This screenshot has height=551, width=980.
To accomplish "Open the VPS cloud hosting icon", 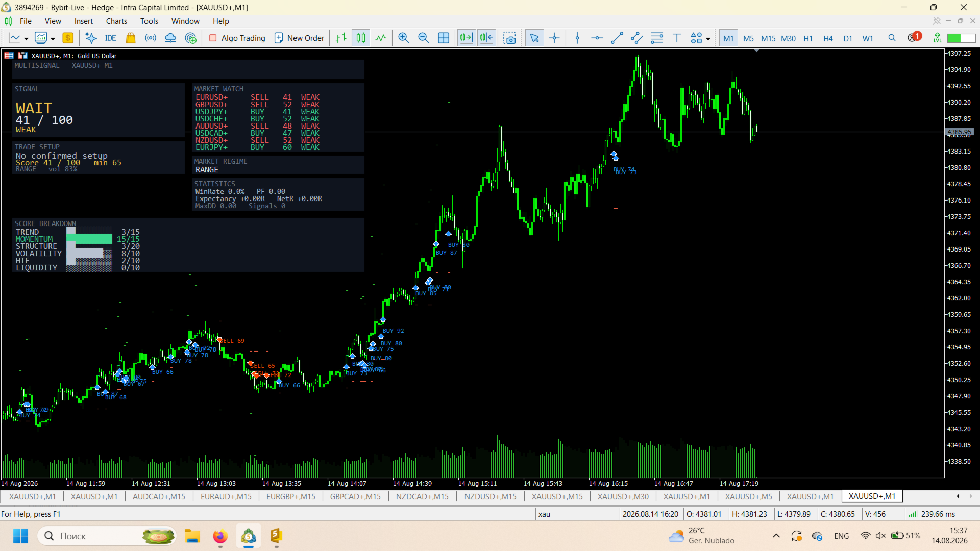I will pos(170,38).
